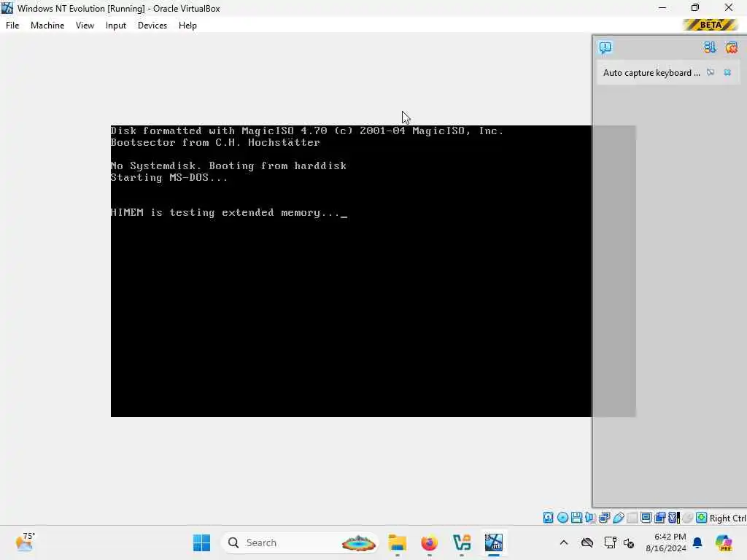This screenshot has width=747, height=560.
Task: Open the Input menu
Action: pyautogui.click(x=116, y=26)
